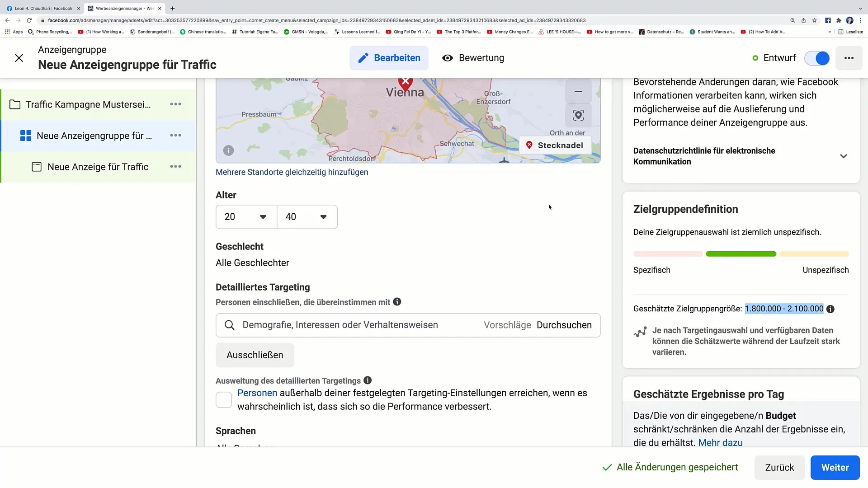
Task: Open the more options three-dot button top right
Action: click(x=849, y=58)
